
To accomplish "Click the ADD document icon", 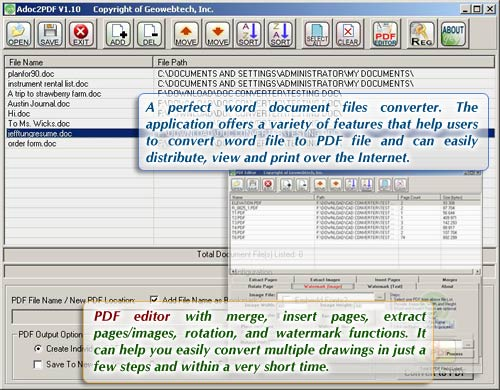I will [118, 34].
